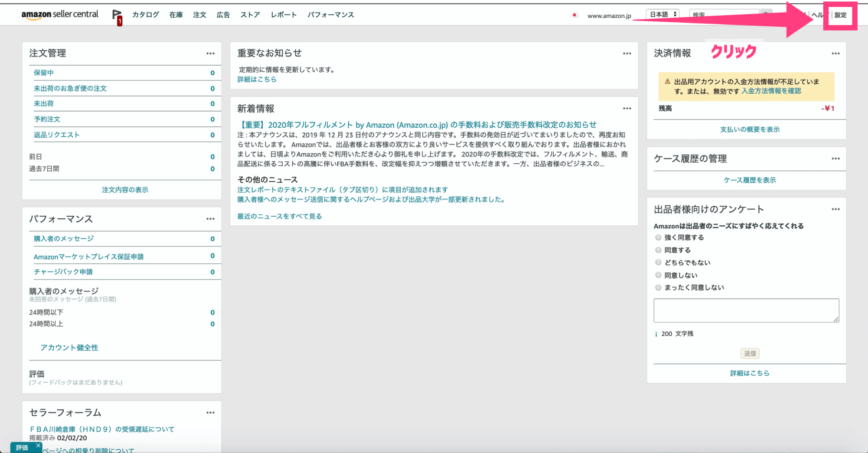
Task: Open the 在庫 menu
Action: 176,15
